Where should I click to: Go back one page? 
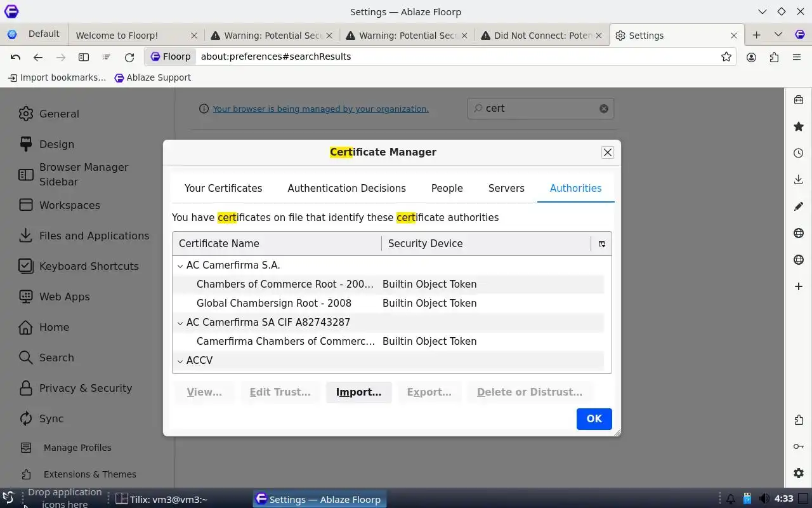point(38,57)
